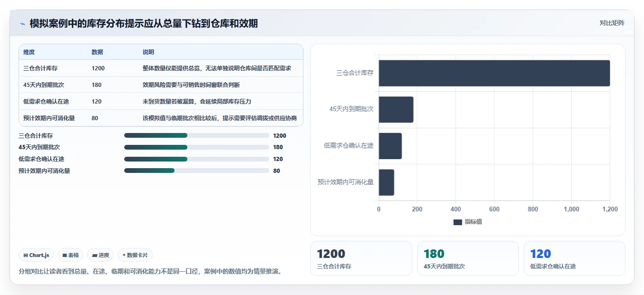Click progress value 80 at row end

coord(277,171)
